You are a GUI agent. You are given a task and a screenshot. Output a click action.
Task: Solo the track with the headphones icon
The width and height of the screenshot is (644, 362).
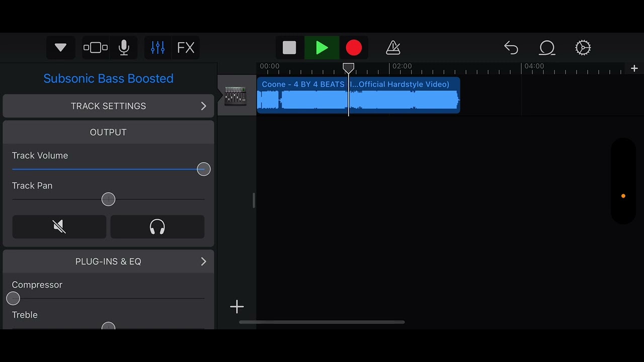(157, 227)
